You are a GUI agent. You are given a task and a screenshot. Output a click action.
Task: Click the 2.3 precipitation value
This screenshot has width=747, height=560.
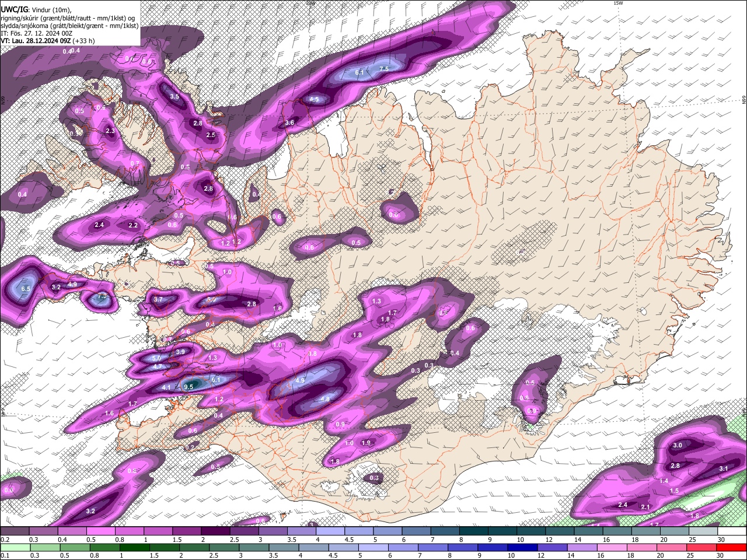click(x=111, y=131)
